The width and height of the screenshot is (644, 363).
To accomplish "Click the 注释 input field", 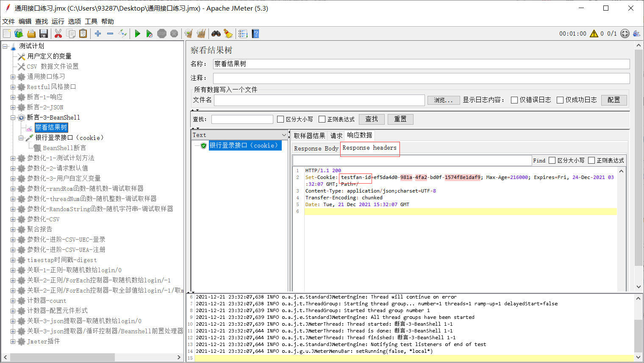I will [421, 78].
